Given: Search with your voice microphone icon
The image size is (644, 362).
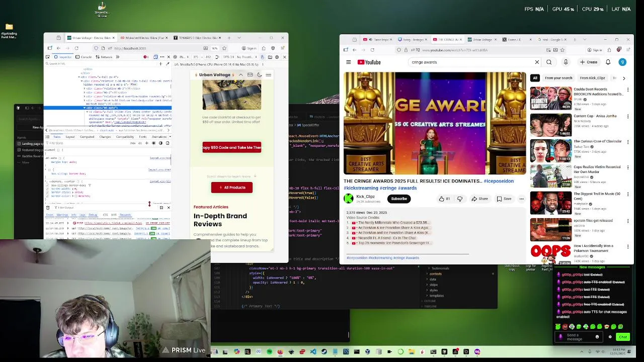Looking at the screenshot, I should pyautogui.click(x=566, y=62).
